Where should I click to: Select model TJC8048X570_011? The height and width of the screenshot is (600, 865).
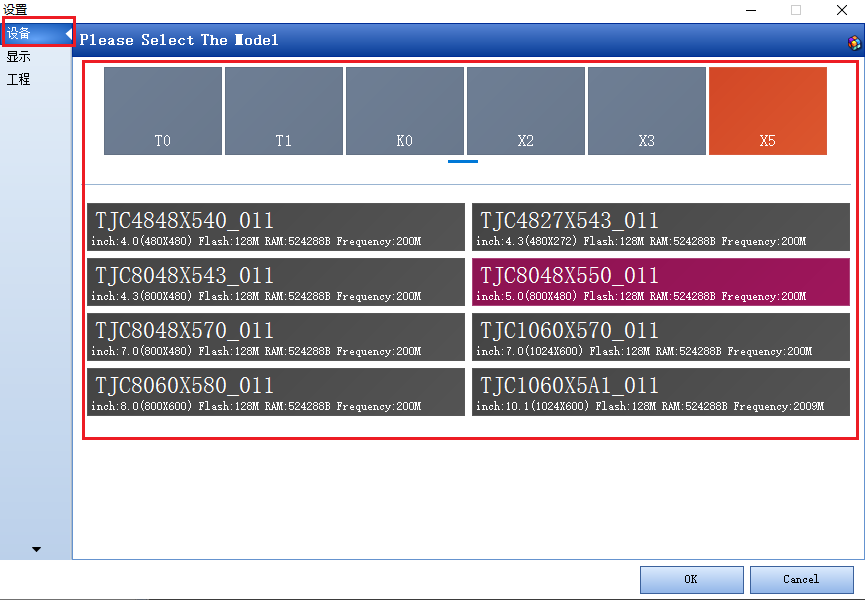coord(276,337)
